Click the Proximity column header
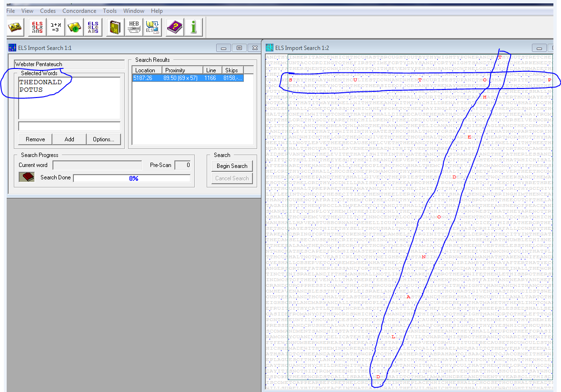The height and width of the screenshot is (392, 561). [x=182, y=70]
